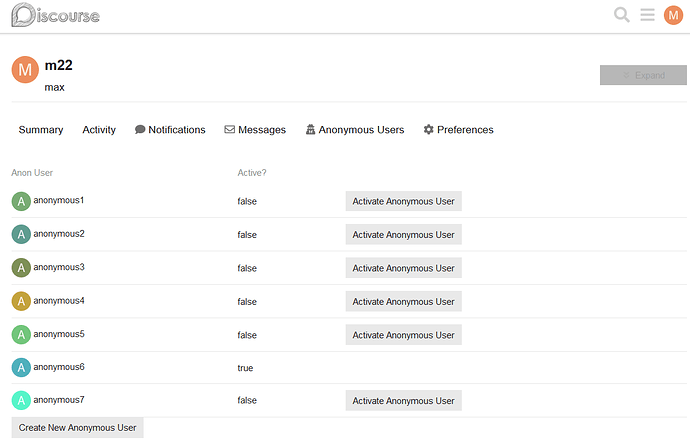
Task: Click the 'false' status for anonymous7
Action: (x=247, y=400)
